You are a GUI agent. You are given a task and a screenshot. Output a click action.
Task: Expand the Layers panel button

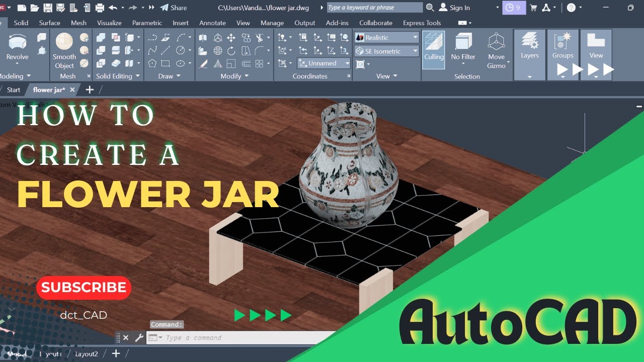tap(529, 54)
